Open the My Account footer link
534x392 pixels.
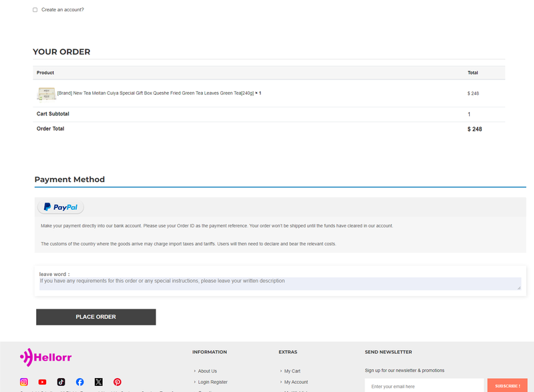tap(296, 382)
